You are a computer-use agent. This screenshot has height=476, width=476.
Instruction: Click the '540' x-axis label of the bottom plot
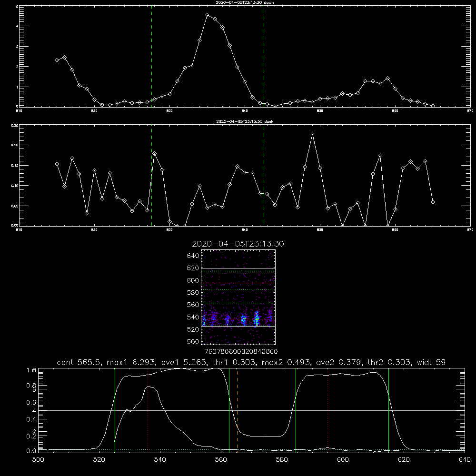(160, 460)
